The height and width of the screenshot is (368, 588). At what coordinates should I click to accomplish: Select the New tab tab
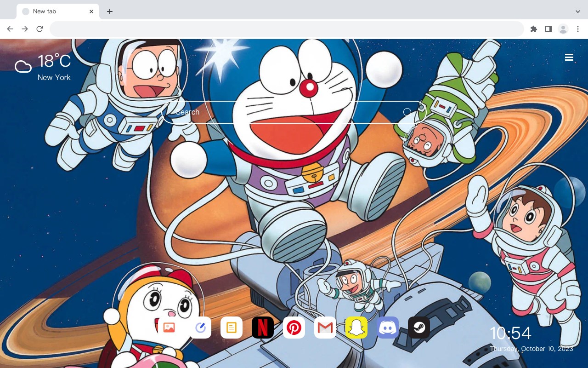[x=58, y=11]
